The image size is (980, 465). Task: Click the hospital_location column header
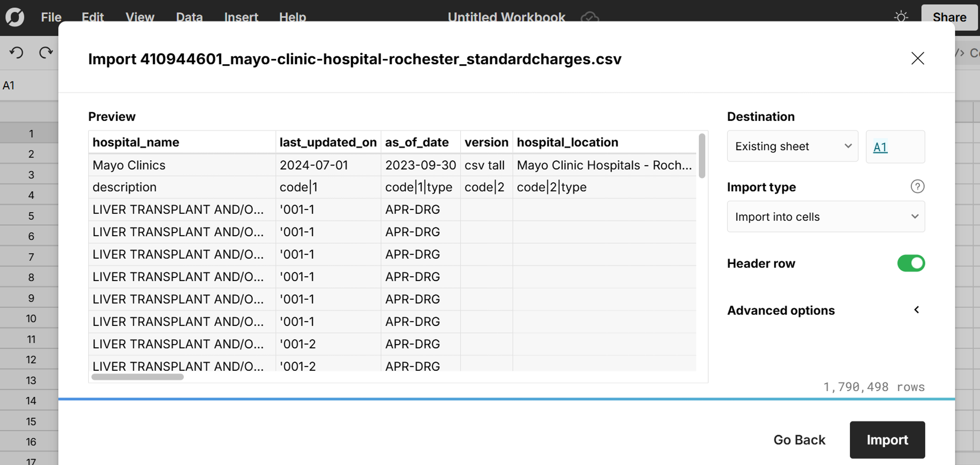pos(604,142)
